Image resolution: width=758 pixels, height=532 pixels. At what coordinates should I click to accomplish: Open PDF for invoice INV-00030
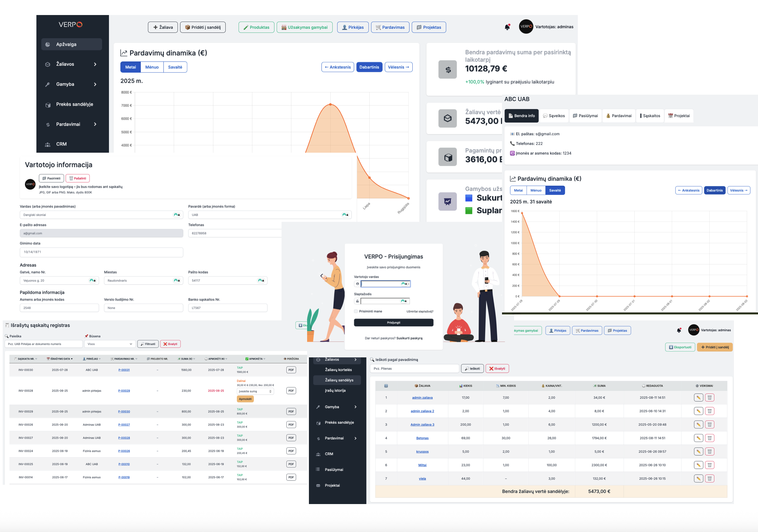point(291,370)
